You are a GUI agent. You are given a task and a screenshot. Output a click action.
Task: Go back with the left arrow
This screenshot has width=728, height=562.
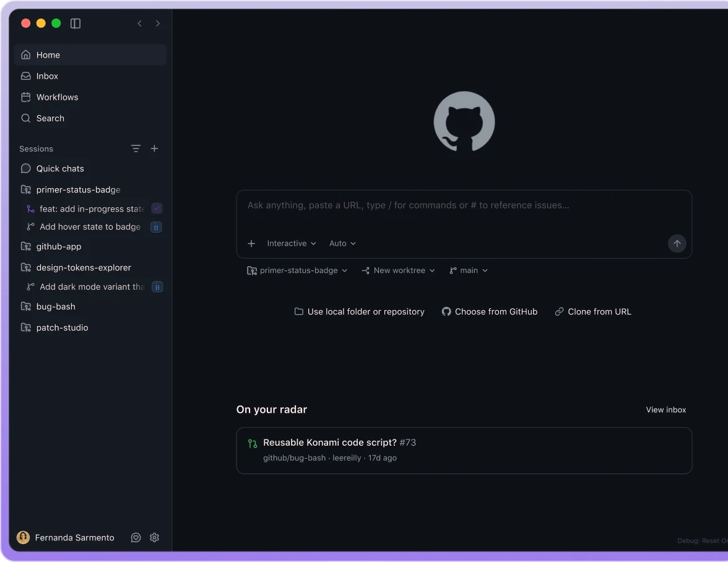pos(139,23)
